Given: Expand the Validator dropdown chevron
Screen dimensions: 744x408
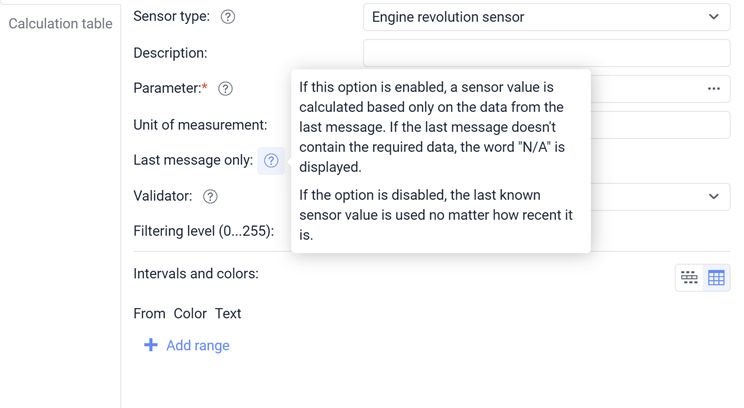Looking at the screenshot, I should click(713, 197).
